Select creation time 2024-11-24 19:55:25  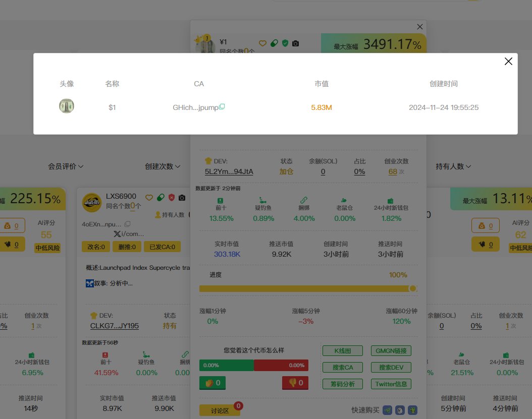pyautogui.click(x=444, y=107)
